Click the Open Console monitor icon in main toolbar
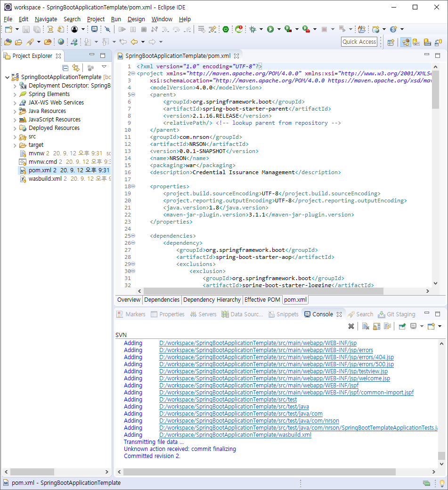This screenshot has height=490, width=448. (x=94, y=29)
